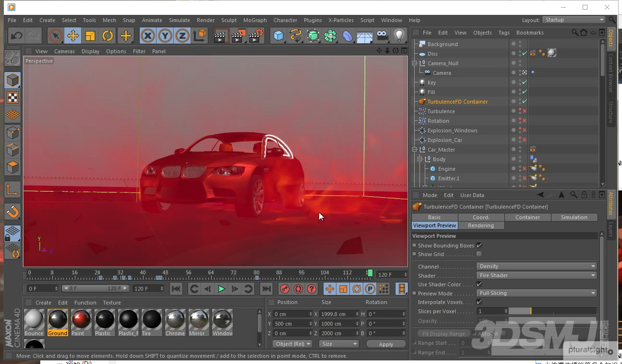Toggle Show Bounding Boxes checkbox
This screenshot has width=622, height=364.
pyautogui.click(x=479, y=245)
